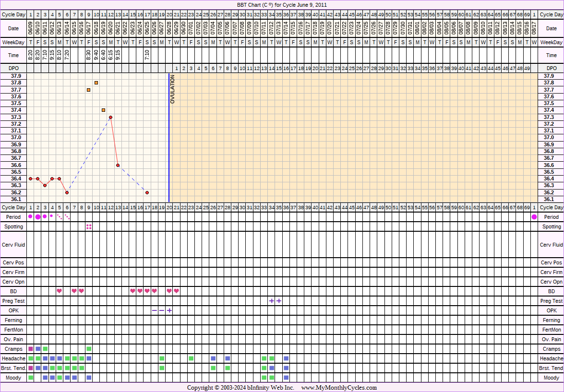This screenshot has width=564, height=392.
Task: Click the date '06/09' header
Action: (x=31, y=28)
